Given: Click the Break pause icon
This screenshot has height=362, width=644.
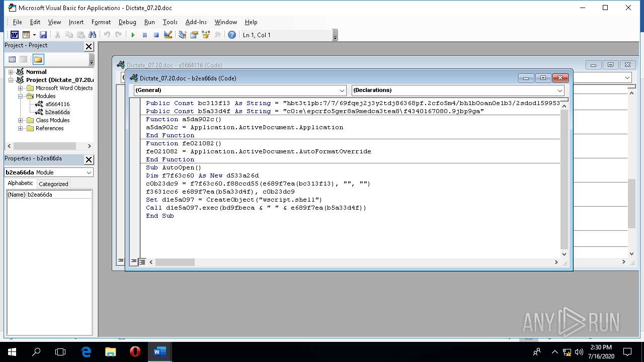Looking at the screenshot, I should pyautogui.click(x=144, y=35).
